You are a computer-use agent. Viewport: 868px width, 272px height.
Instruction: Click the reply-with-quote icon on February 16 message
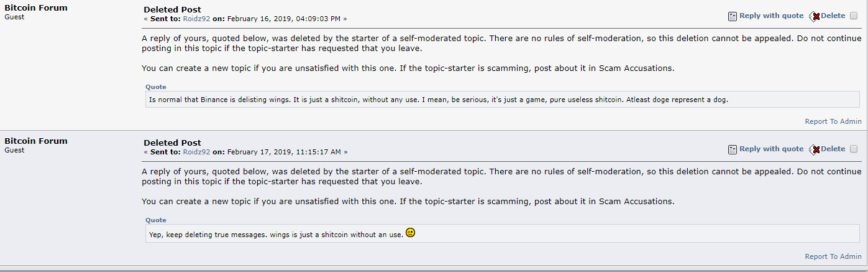coord(732,16)
